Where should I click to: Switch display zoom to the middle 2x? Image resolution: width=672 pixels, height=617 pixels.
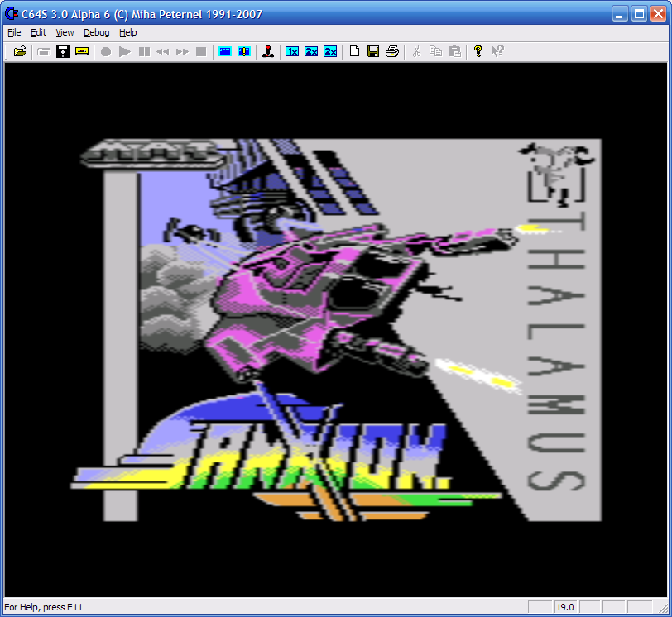pyautogui.click(x=311, y=51)
